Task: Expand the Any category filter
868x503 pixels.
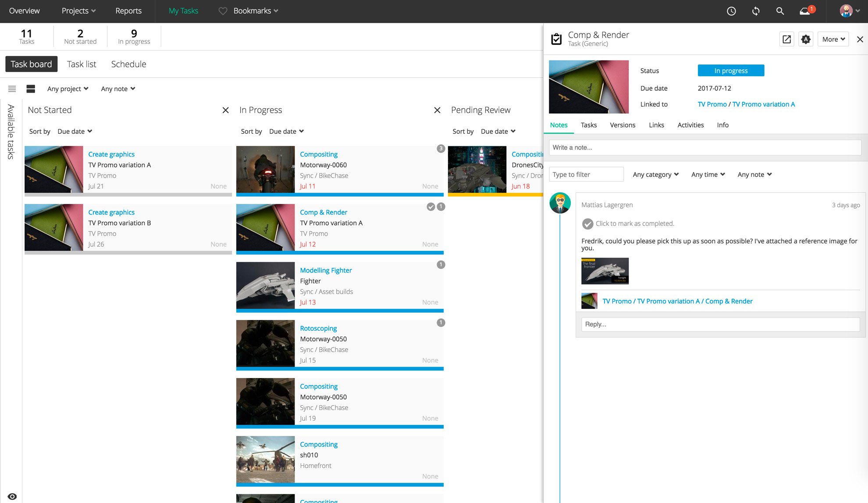Action: click(656, 175)
